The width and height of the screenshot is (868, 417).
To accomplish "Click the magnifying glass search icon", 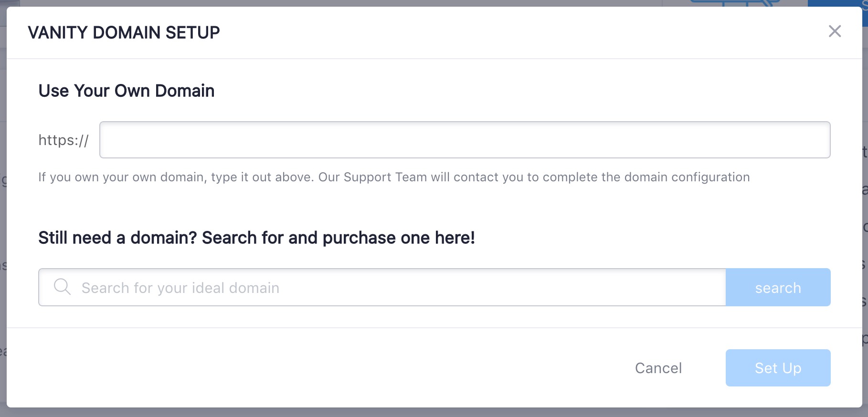I will pyautogui.click(x=62, y=287).
